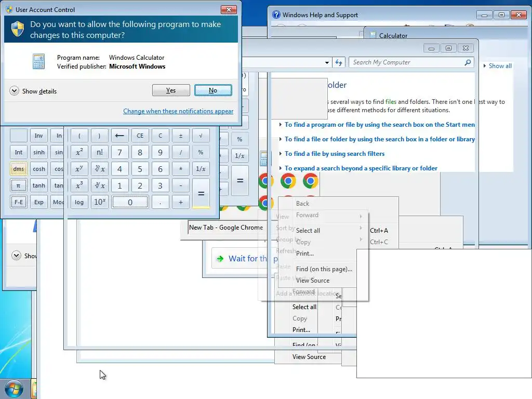Click the plus-minus sign key on the calculator

(180, 136)
